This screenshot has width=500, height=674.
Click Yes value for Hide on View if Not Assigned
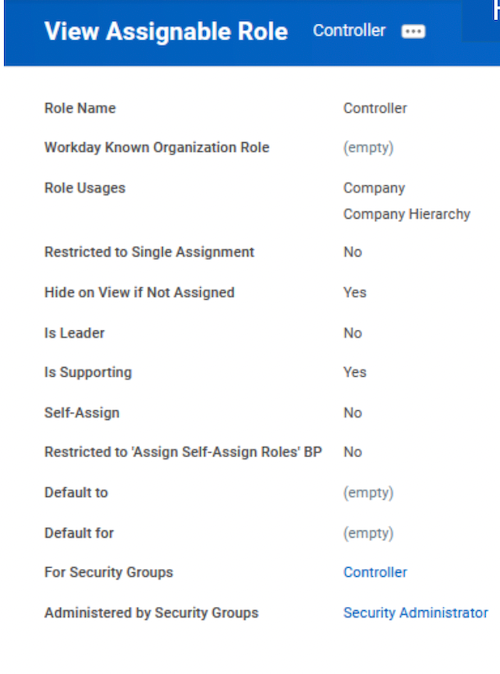355,292
